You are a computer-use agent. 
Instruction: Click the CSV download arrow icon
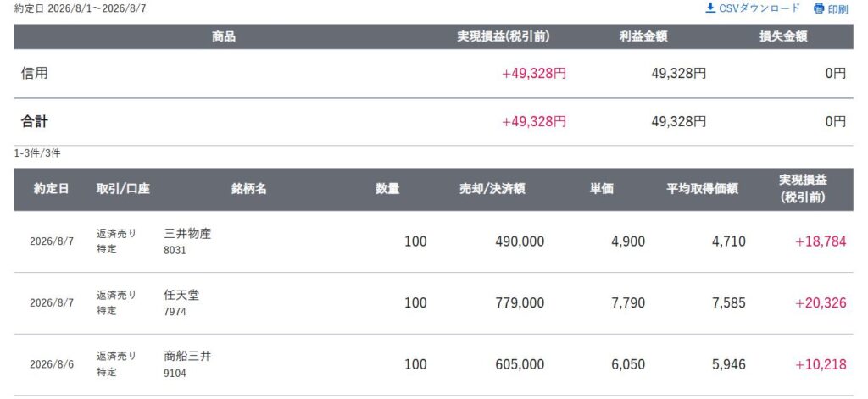[710, 8]
